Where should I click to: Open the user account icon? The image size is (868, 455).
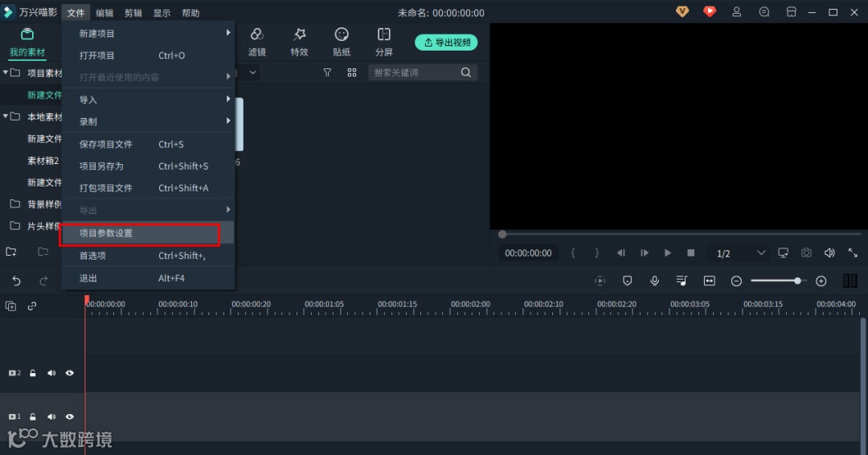click(x=737, y=11)
